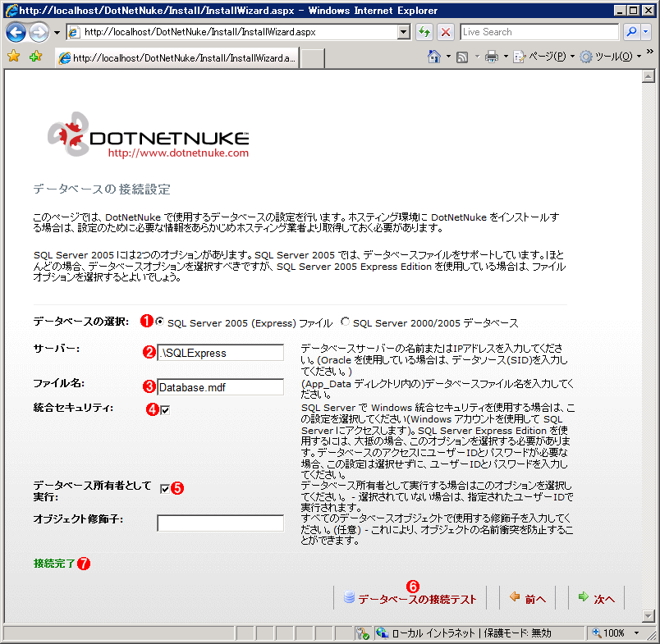The image size is (660, 644).
Task: Open the ツール(O) menu
Action: click(x=610, y=57)
